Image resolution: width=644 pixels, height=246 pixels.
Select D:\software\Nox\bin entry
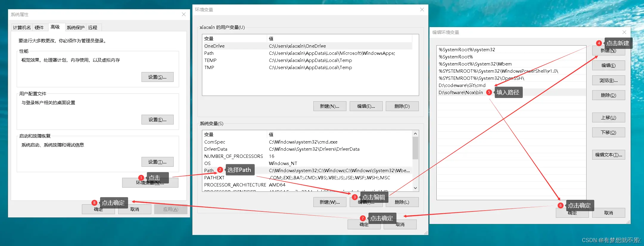pos(511,92)
